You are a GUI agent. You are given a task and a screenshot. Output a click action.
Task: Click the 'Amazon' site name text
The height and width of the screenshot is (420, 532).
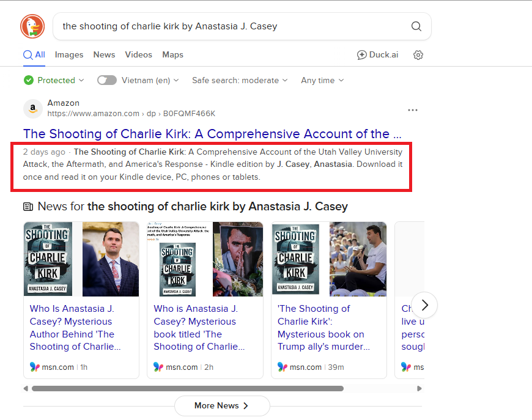(64, 103)
